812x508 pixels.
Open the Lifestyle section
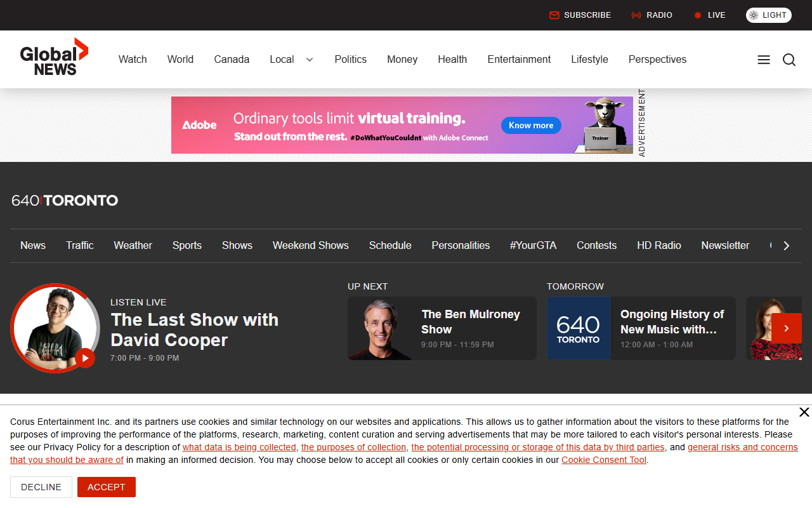589,59
